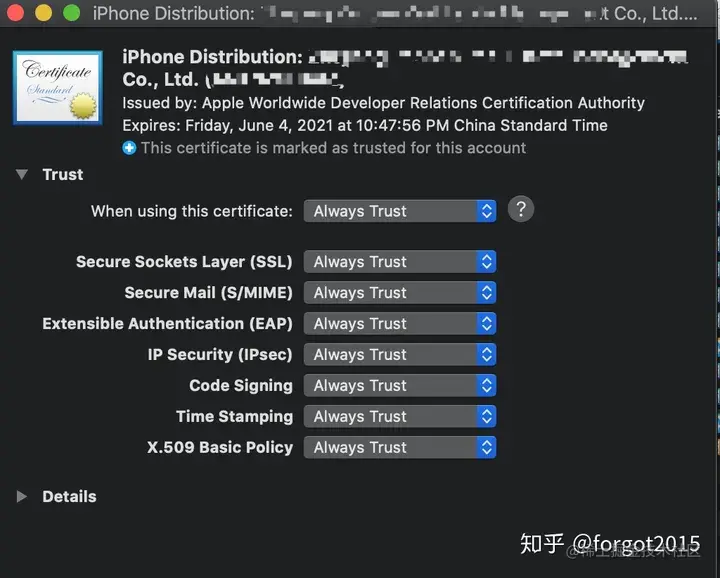Click the 'Expires: Friday, June 4, 2021' line

click(x=365, y=125)
